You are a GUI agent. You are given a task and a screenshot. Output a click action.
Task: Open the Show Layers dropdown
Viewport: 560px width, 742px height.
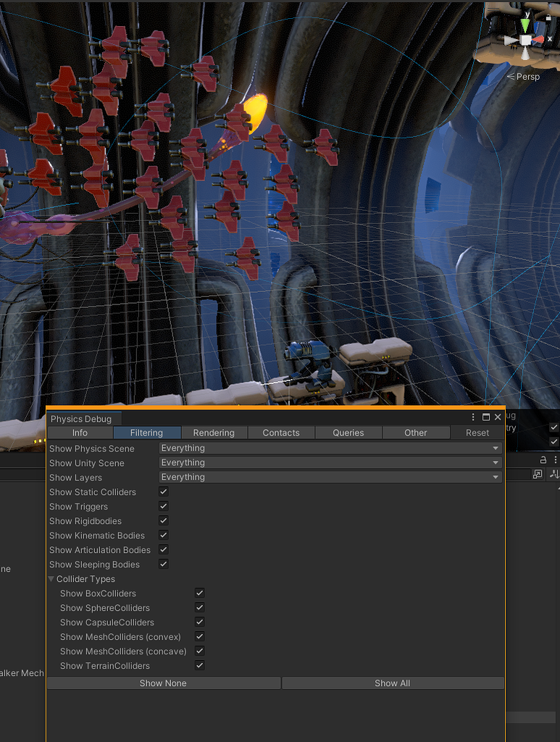tap(330, 478)
